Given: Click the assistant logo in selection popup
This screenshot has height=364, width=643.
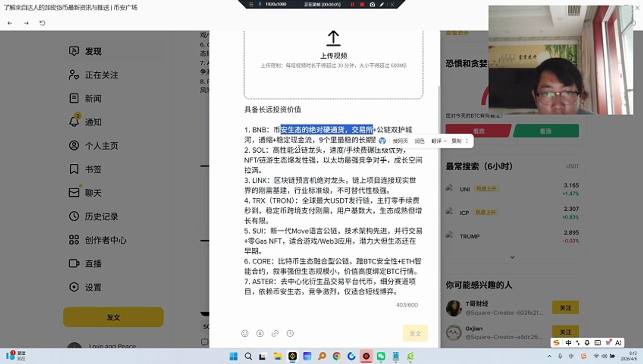Looking at the screenshot, I should pyautogui.click(x=383, y=141).
